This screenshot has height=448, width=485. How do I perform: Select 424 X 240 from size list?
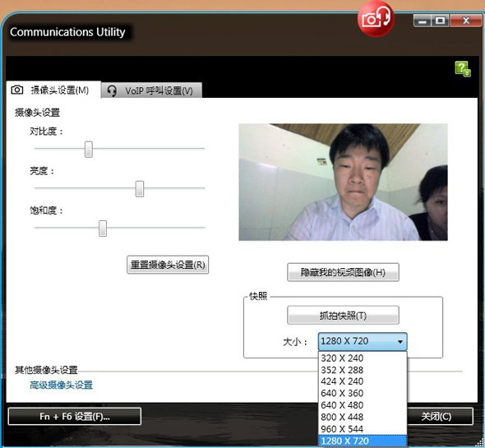(x=363, y=381)
